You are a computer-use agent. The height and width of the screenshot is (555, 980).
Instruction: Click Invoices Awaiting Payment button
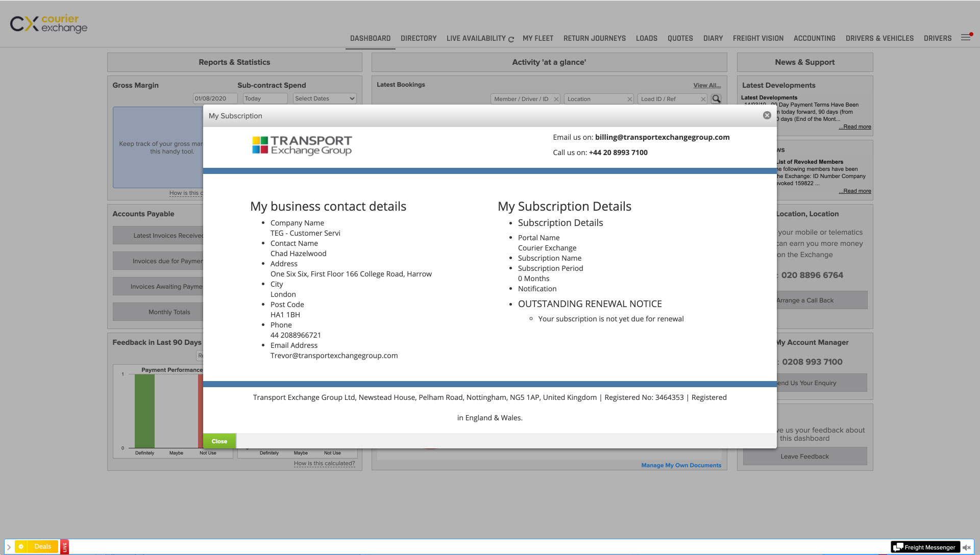click(158, 286)
